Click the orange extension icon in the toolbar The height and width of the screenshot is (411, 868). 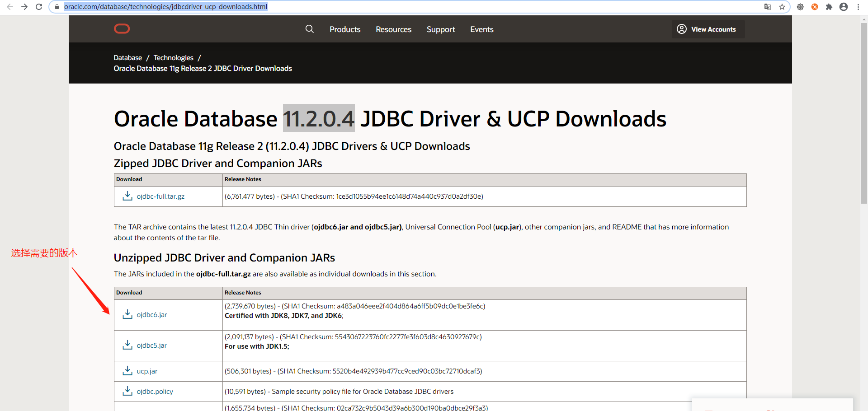click(815, 7)
